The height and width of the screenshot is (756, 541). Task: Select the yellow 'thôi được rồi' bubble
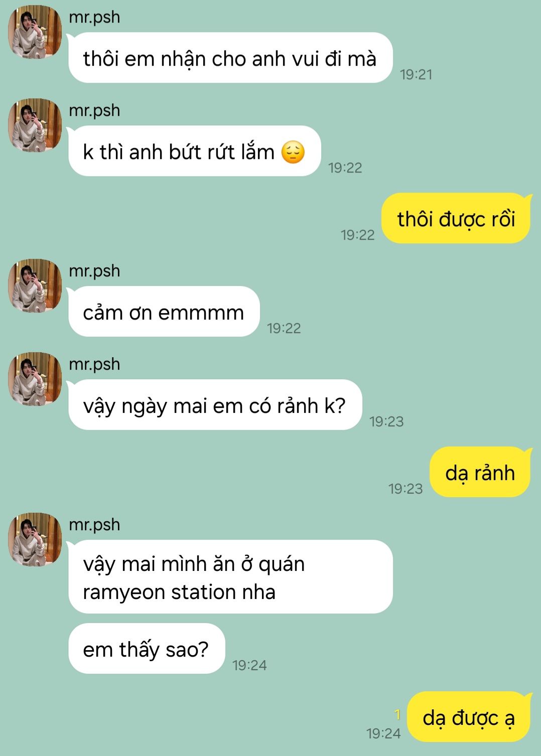pyautogui.click(x=456, y=218)
